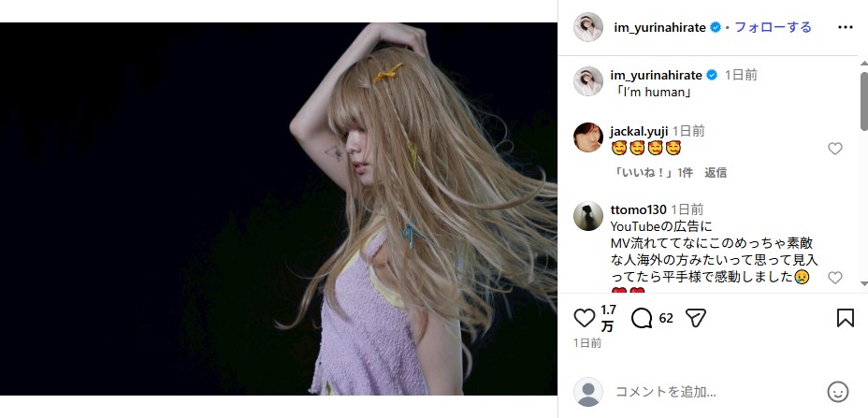Share post via paper plane icon
Image resolution: width=868 pixels, height=418 pixels.
click(x=695, y=318)
